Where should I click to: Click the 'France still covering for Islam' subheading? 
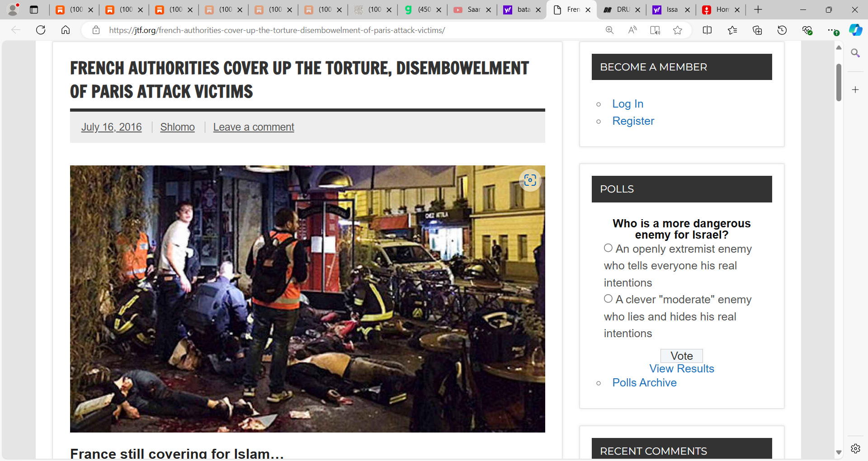pyautogui.click(x=177, y=453)
